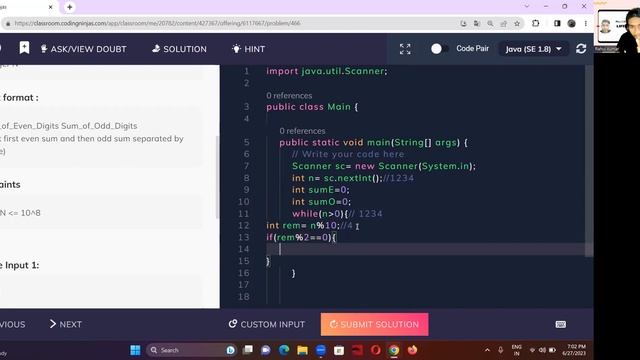The image size is (640, 360).
Task: Open the ENG IN language switcher
Action: [516, 350]
